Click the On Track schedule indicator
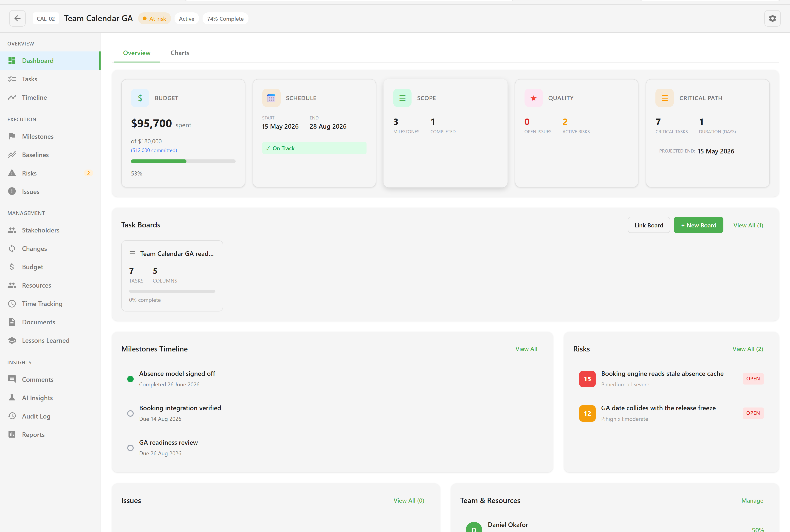 tap(314, 148)
